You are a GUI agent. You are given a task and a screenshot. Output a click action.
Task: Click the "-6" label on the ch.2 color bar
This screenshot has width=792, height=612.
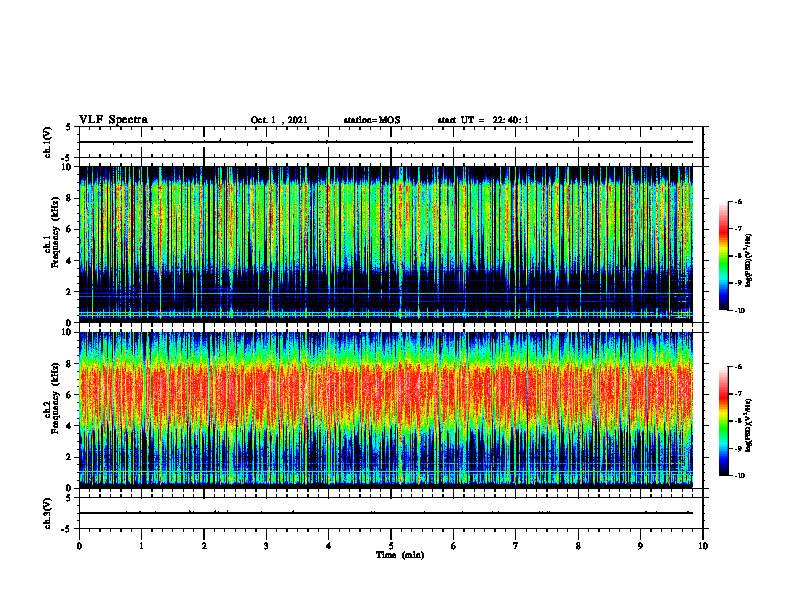(x=738, y=367)
